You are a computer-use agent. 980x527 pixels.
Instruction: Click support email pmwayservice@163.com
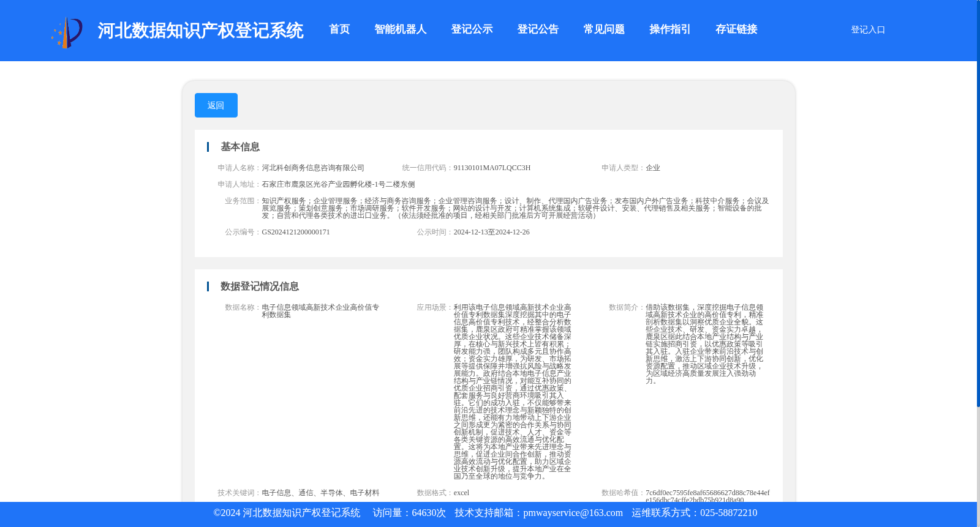click(x=573, y=513)
